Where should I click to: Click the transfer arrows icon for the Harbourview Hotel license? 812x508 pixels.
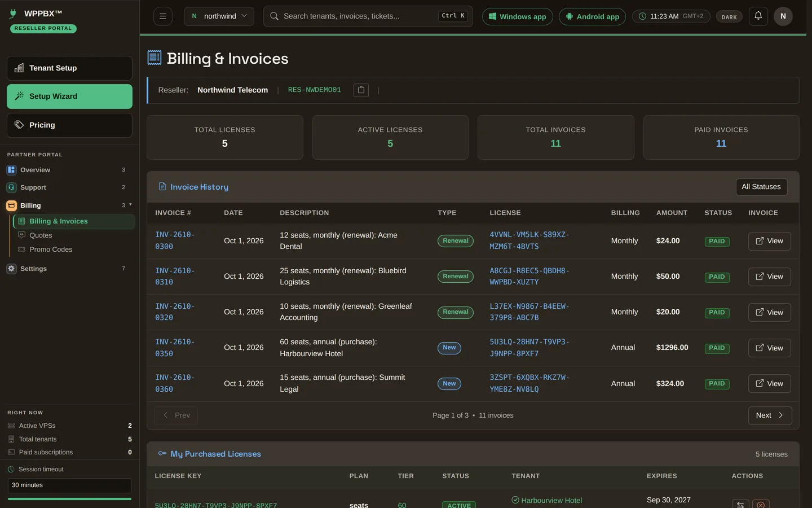(740, 505)
